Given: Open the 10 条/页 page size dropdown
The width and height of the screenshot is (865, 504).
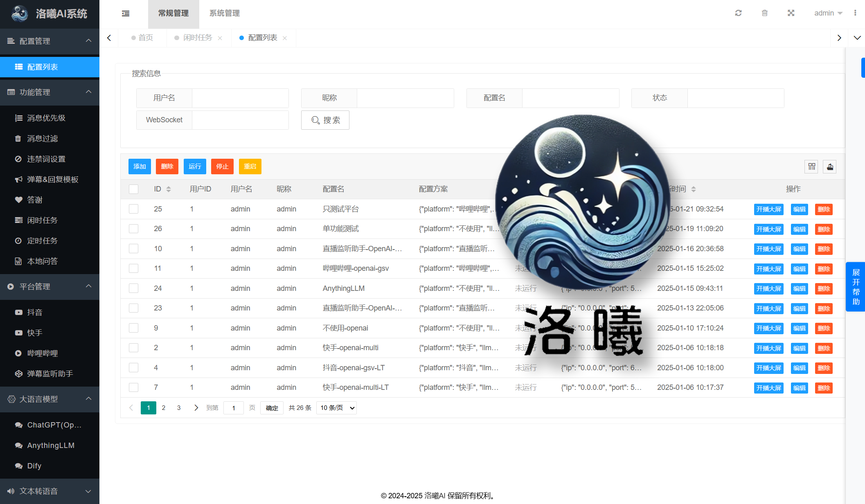Looking at the screenshot, I should tap(336, 408).
